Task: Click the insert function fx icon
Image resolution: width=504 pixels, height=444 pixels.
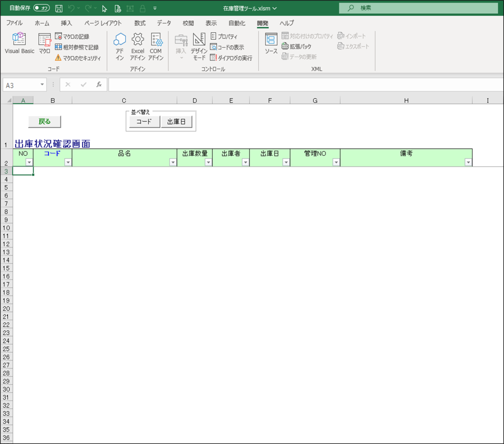Action: [x=99, y=84]
